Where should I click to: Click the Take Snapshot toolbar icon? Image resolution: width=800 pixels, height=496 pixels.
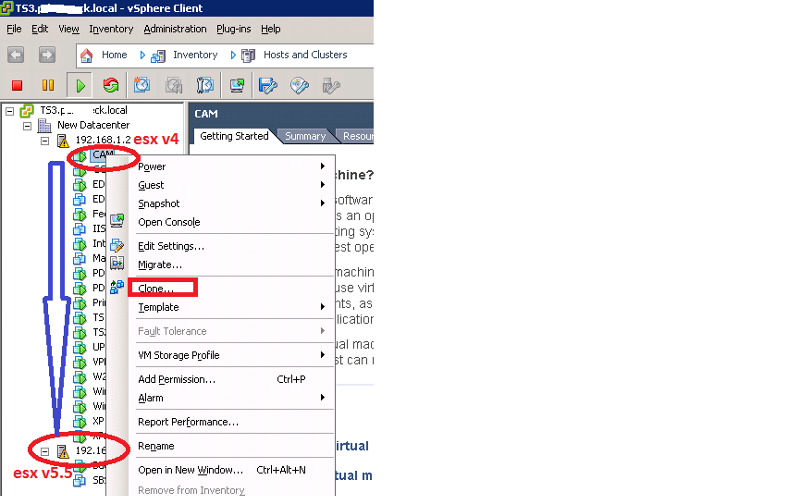142,85
